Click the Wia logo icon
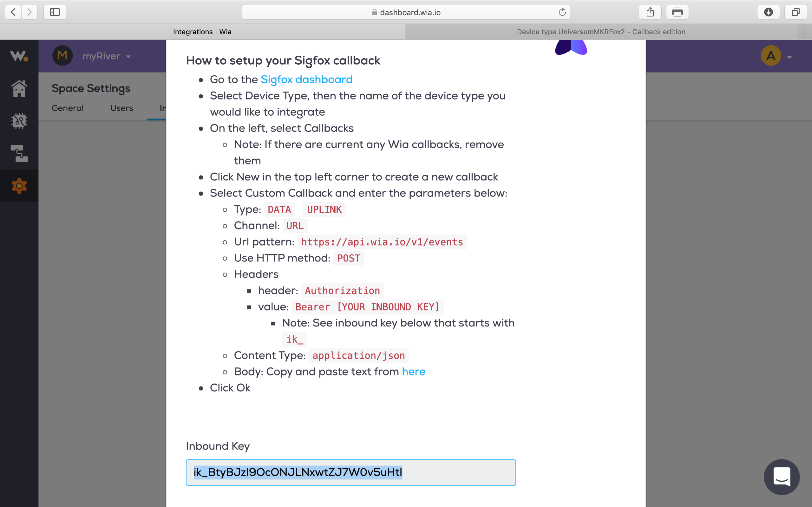Viewport: 812px width, 507px height. tap(19, 56)
